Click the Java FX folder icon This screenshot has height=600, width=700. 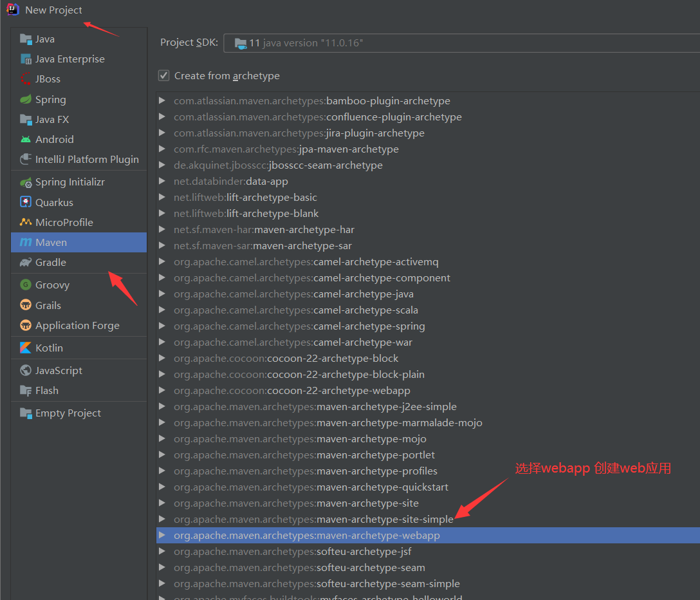26,119
